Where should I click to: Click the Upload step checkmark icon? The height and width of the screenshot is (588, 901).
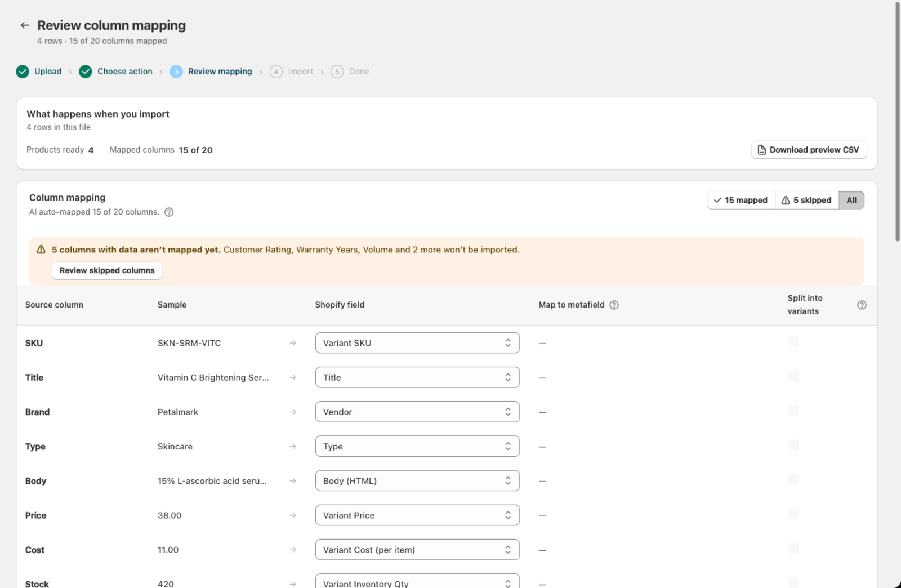pyautogui.click(x=23, y=72)
